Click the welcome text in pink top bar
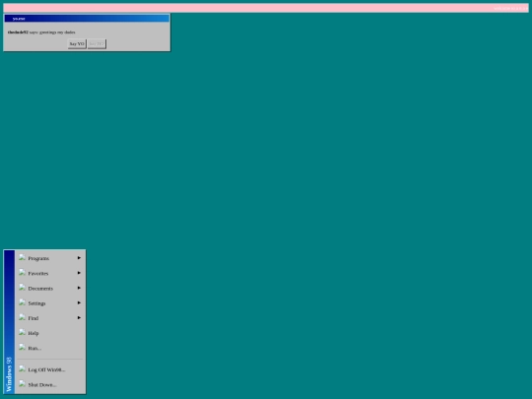 pyautogui.click(x=510, y=8)
